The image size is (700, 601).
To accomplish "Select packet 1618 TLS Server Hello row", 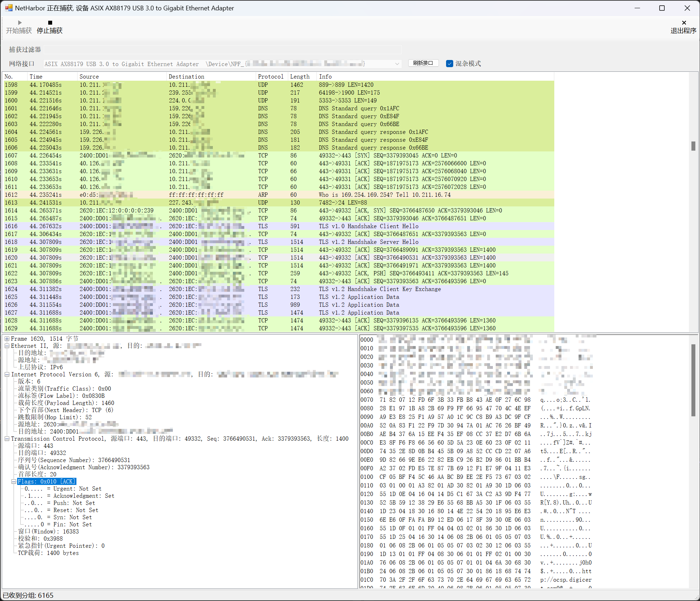I will (x=279, y=242).
